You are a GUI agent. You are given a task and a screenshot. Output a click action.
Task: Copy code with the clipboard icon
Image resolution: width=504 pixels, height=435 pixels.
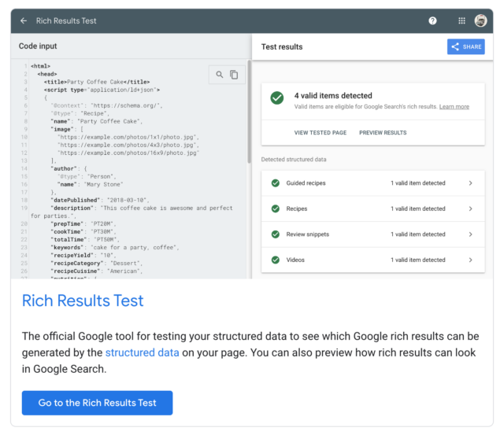[234, 75]
